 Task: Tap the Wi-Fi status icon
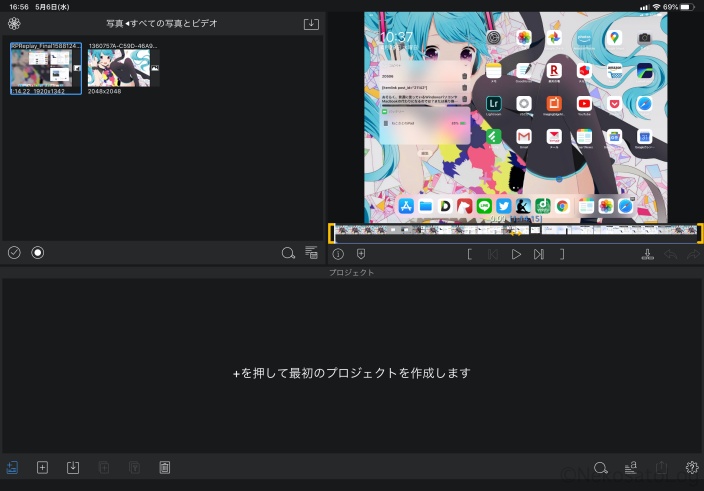point(656,7)
